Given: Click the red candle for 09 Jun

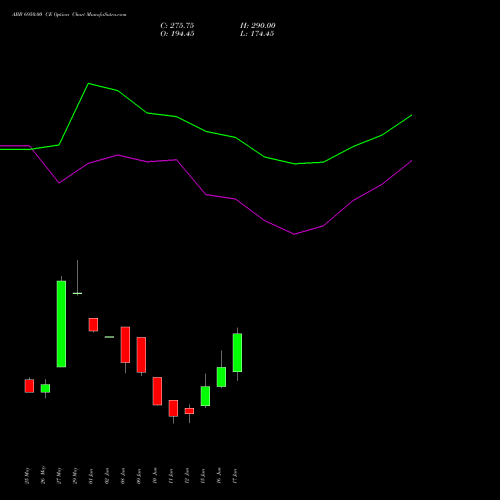Looking at the screenshot, I should (141, 355).
